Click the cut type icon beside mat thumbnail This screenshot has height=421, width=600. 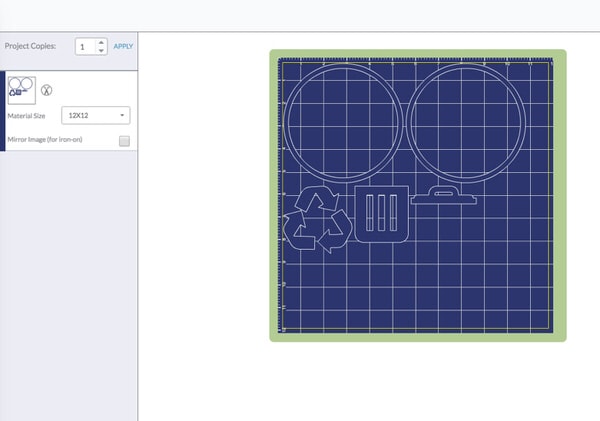(x=46, y=89)
